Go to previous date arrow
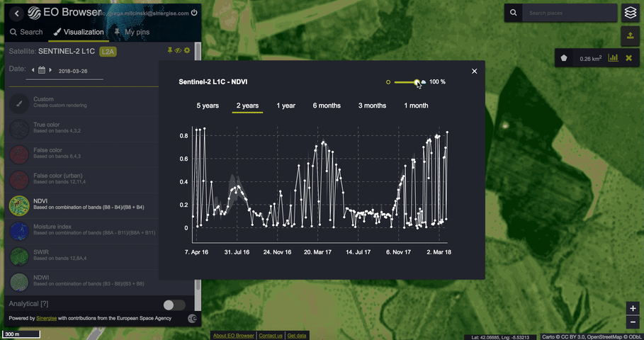 (33, 70)
